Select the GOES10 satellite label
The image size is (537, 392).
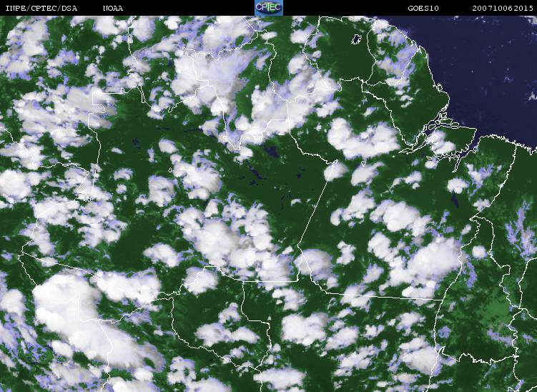pyautogui.click(x=423, y=9)
